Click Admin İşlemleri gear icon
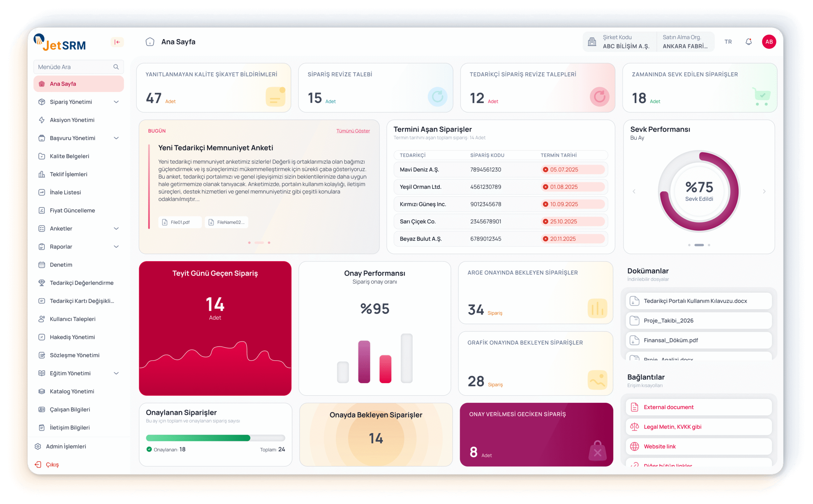Screen dimensions: 813x504 (38, 446)
